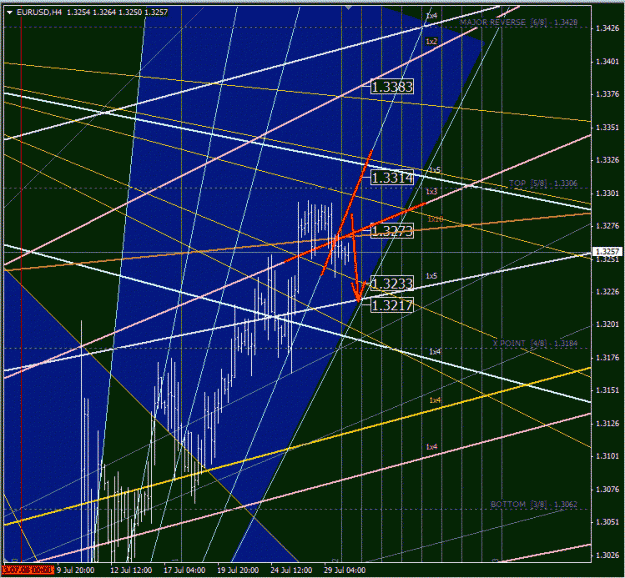Click the MAJOR REVERSE [6/8] level label
The image size is (625, 578).
(518, 22)
